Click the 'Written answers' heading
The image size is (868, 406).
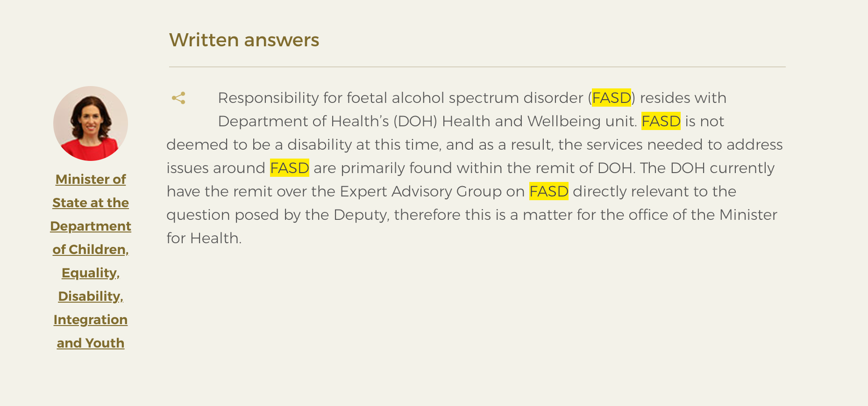click(244, 40)
